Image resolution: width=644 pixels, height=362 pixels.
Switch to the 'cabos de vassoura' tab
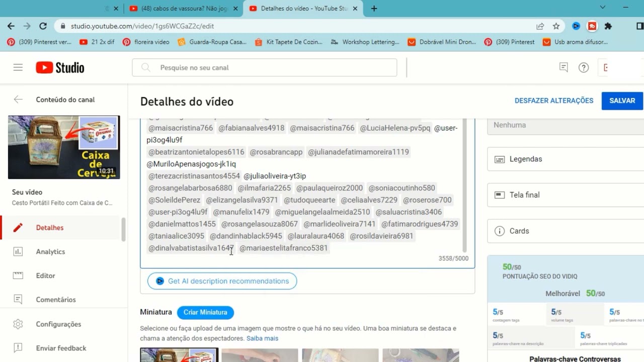(x=183, y=9)
